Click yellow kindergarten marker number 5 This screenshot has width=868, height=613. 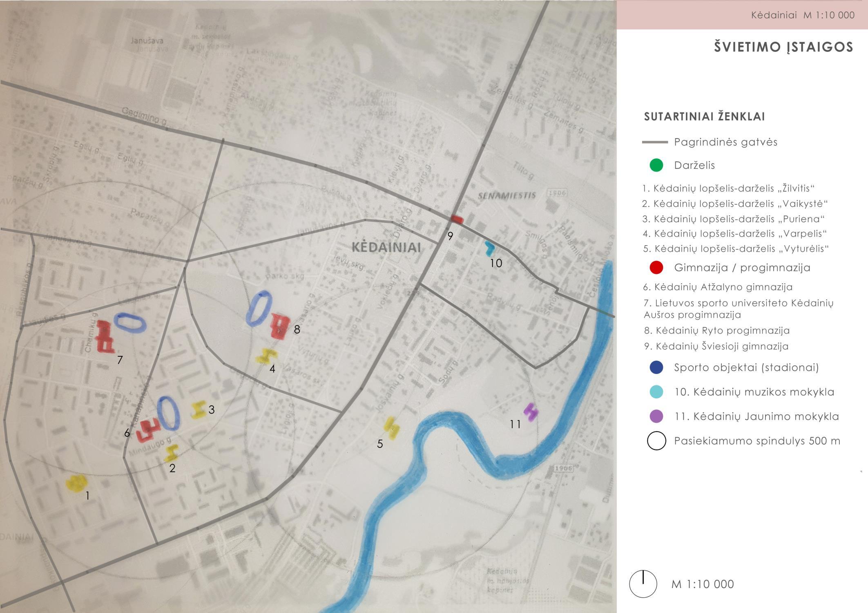click(x=392, y=428)
